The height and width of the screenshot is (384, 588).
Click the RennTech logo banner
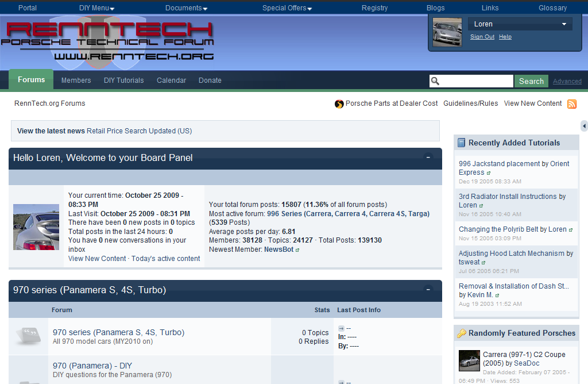click(107, 42)
